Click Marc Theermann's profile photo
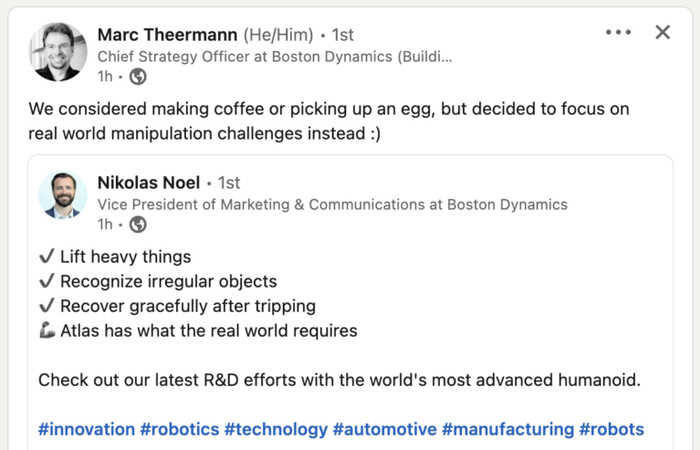 (59, 51)
